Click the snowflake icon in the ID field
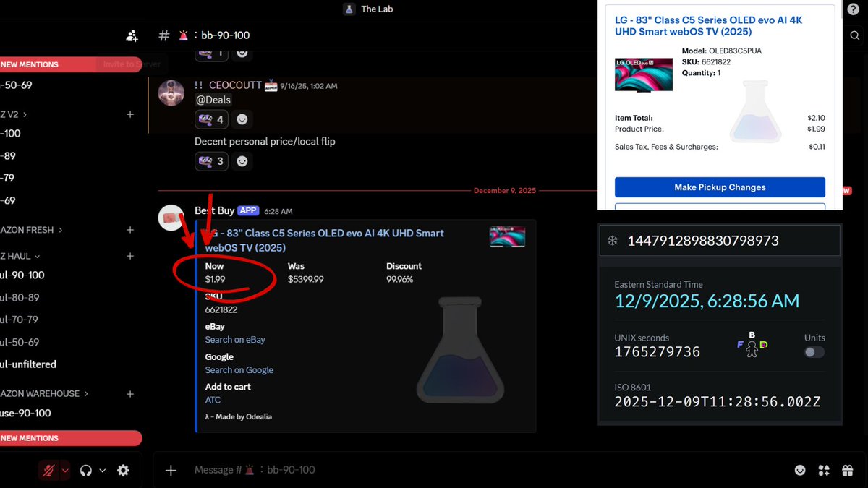Viewport: 868px width, 488px height. pyautogui.click(x=612, y=241)
